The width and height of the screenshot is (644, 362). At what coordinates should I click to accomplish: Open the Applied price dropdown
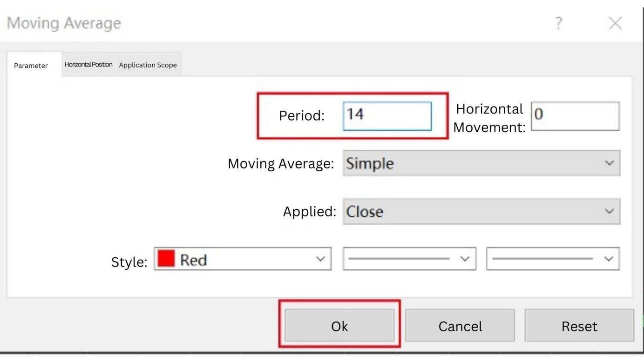[x=481, y=211]
